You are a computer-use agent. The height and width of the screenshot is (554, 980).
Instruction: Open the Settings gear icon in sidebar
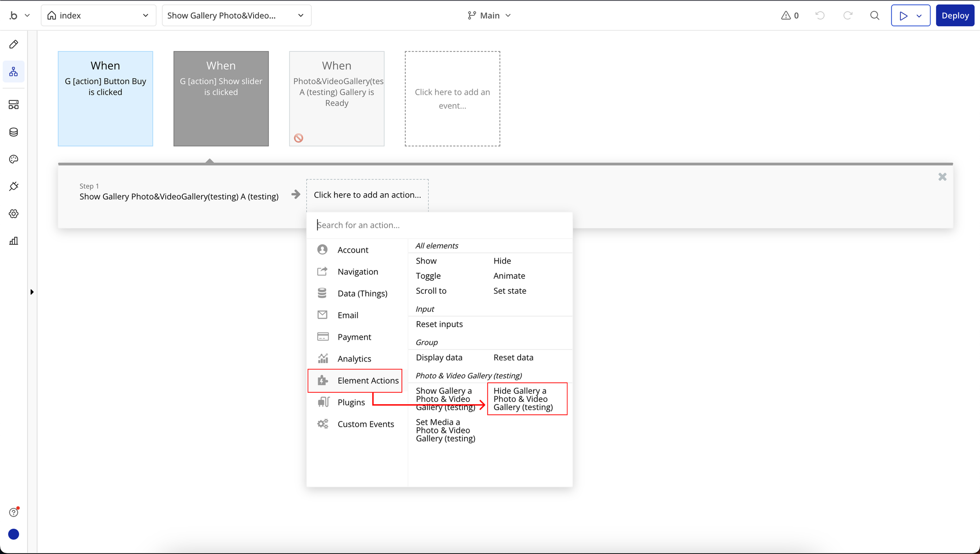[13, 214]
